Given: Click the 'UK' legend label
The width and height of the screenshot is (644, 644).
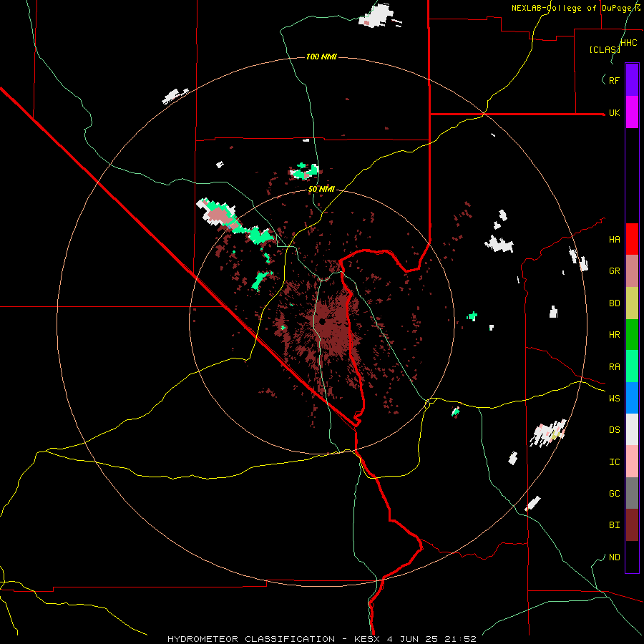Looking at the screenshot, I should tap(614, 113).
